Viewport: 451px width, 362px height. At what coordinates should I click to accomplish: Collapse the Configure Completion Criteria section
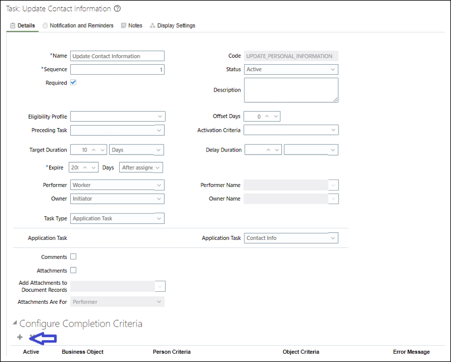coord(15,323)
